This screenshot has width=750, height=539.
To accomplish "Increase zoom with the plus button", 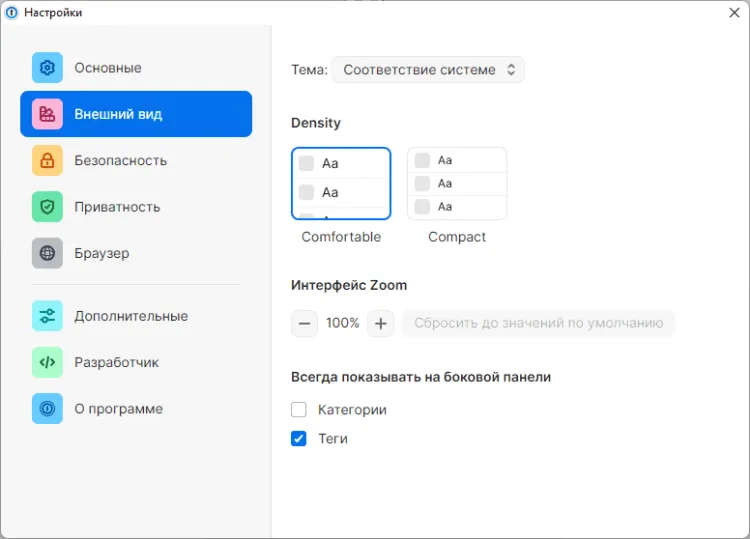I will point(380,324).
